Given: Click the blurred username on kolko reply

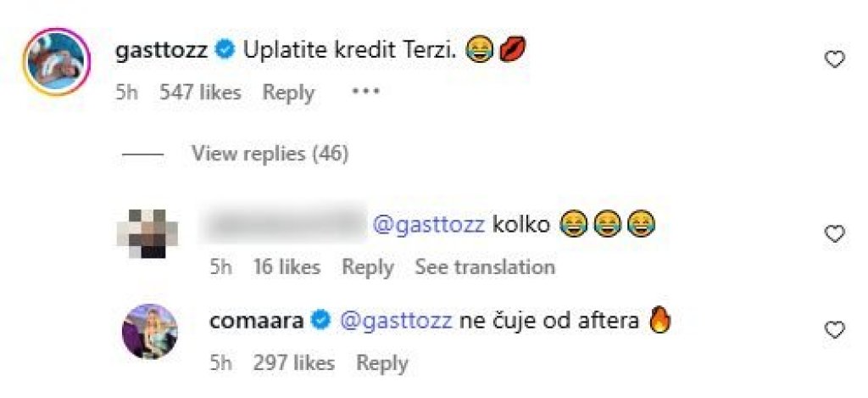Looking at the screenshot, I should pos(286,225).
